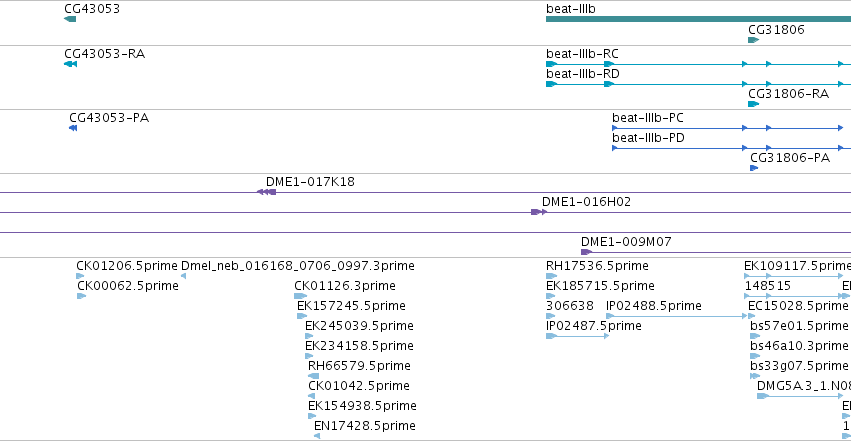The width and height of the screenshot is (851, 441).
Task: Click the EK234158.5prime EST label
Action: click(x=359, y=346)
